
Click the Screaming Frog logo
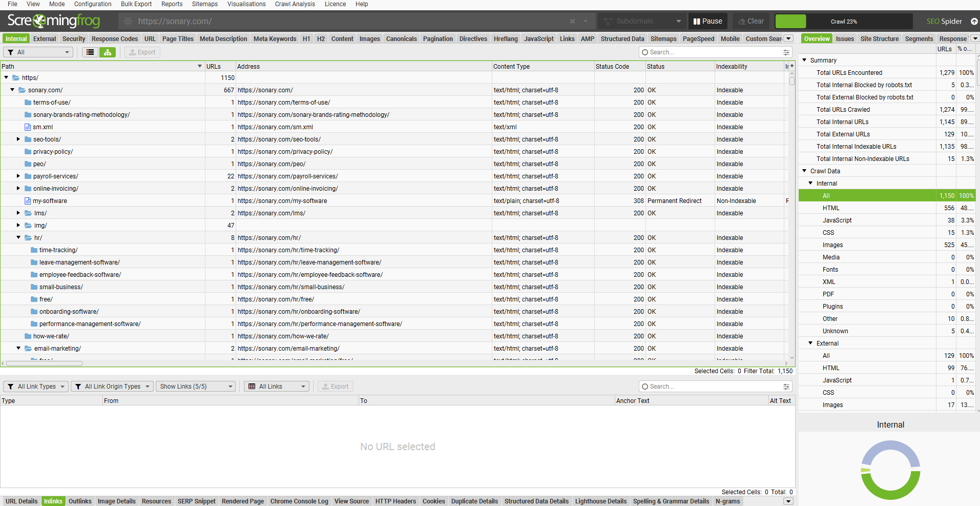pyautogui.click(x=54, y=21)
